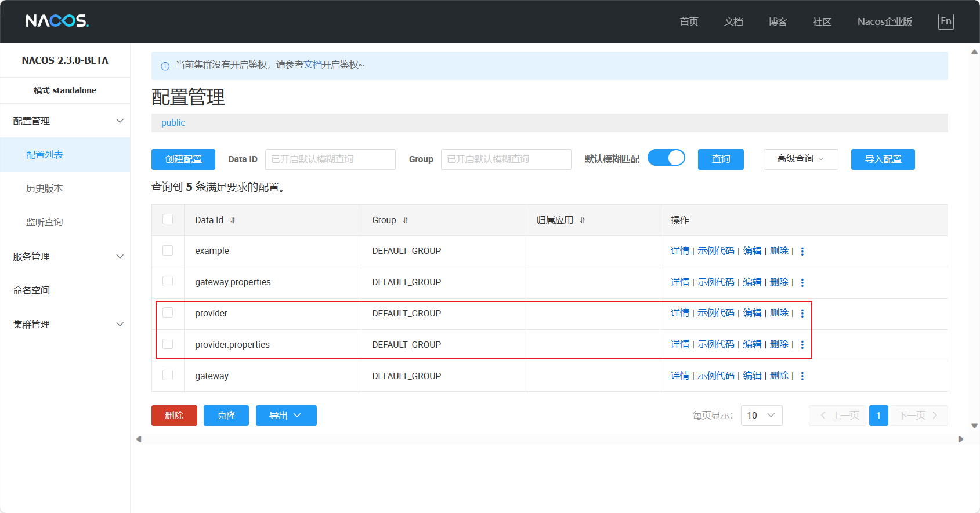Check the example row checkbox
This screenshot has width=980, height=513.
[168, 250]
